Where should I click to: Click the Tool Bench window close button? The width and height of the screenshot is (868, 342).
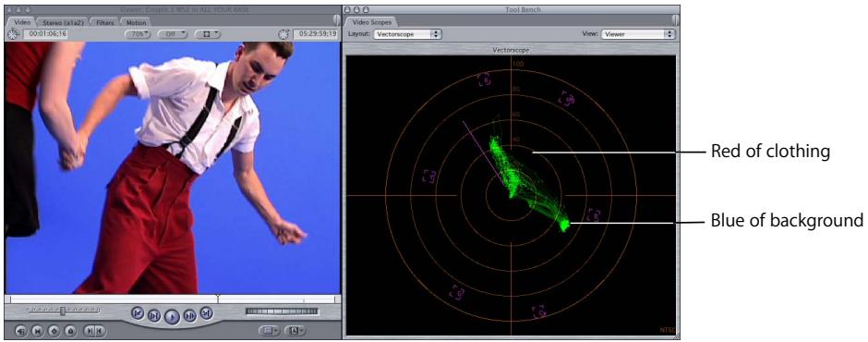click(348, 10)
